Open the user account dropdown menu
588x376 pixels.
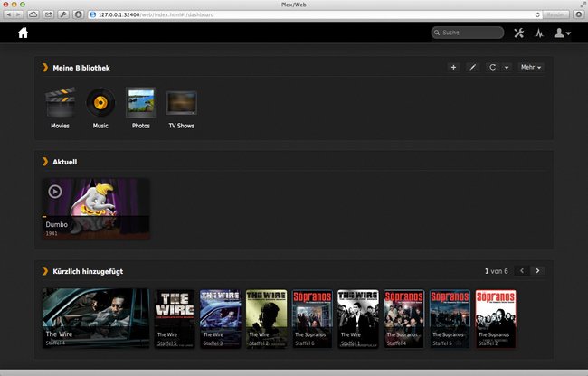[x=562, y=33]
